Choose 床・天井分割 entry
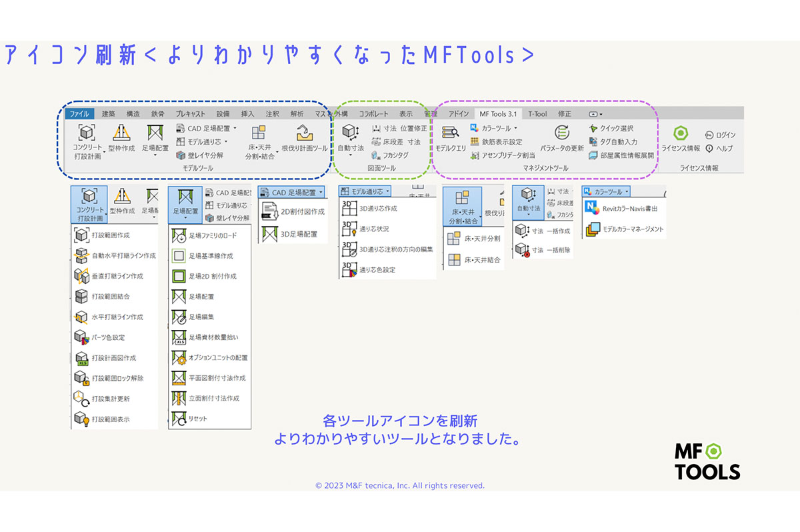 (x=474, y=239)
